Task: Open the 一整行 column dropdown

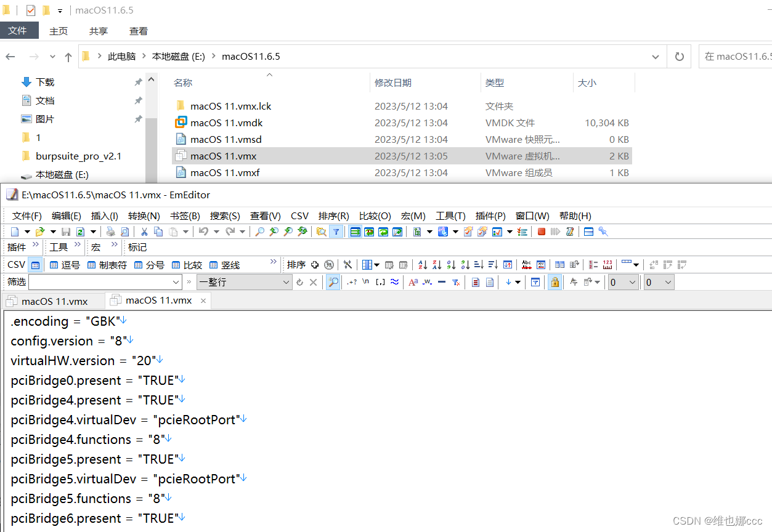Action: tap(286, 282)
